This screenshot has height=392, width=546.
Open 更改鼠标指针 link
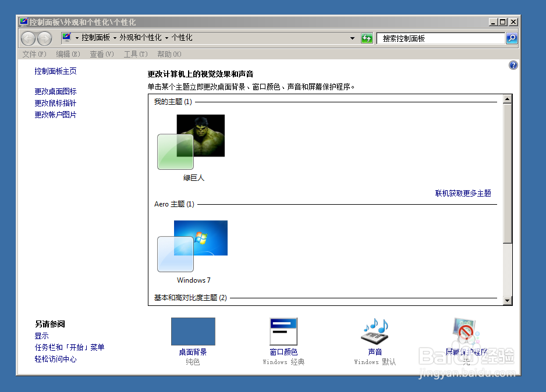pos(55,103)
